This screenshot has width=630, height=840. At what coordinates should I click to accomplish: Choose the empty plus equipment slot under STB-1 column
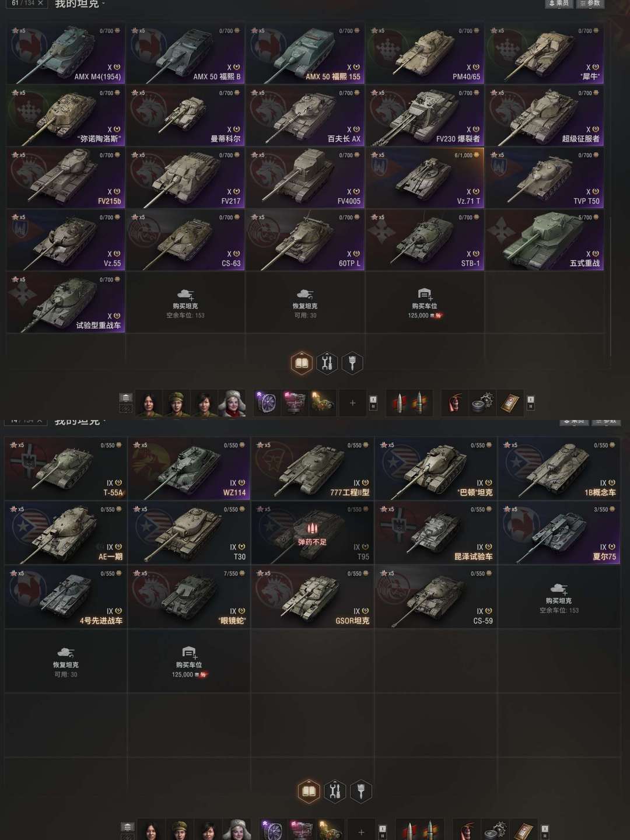coord(352,403)
